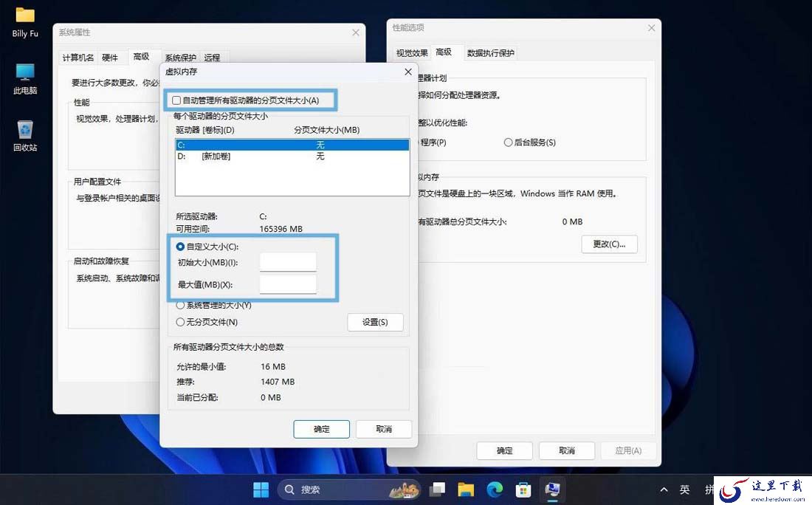This screenshot has height=505, width=812.
Task: Open the 此电脑 desktop icon
Action: 25,79
